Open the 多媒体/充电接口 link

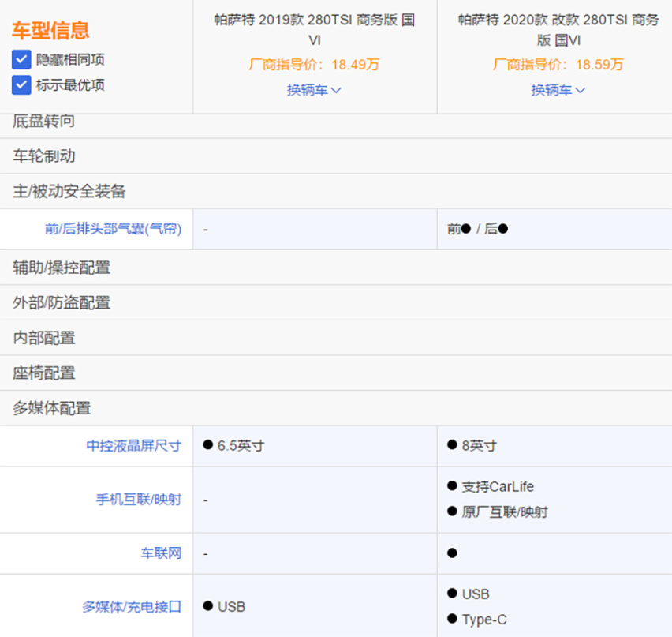132,607
